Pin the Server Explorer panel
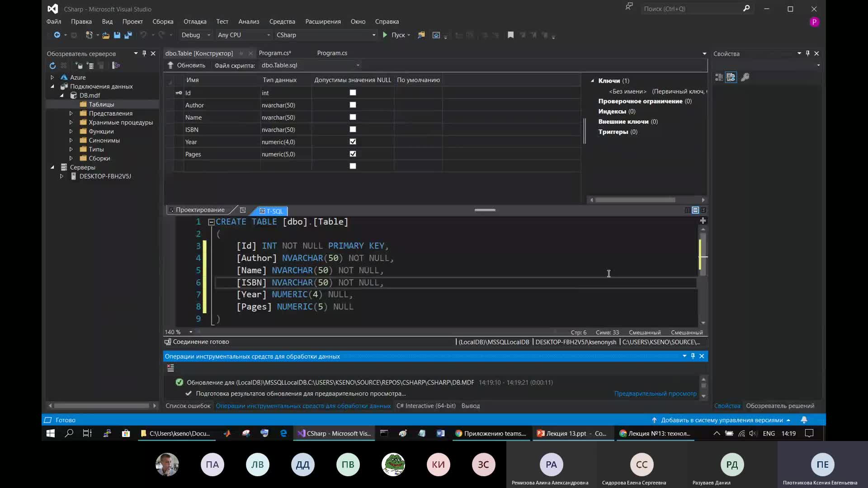The image size is (868, 488). pyautogui.click(x=144, y=53)
